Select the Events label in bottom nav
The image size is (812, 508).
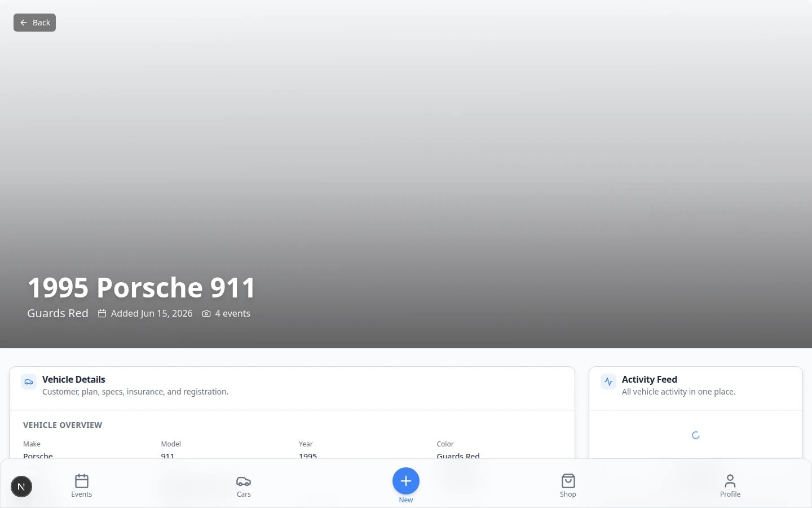[82, 494]
